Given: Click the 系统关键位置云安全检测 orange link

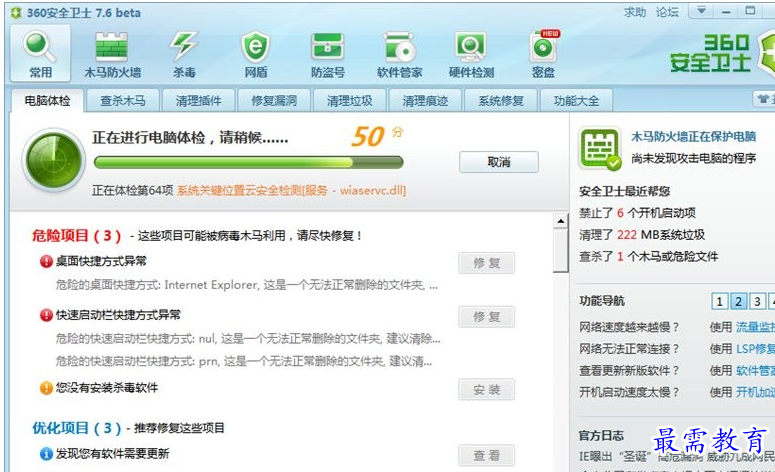Looking at the screenshot, I should tap(292, 190).
